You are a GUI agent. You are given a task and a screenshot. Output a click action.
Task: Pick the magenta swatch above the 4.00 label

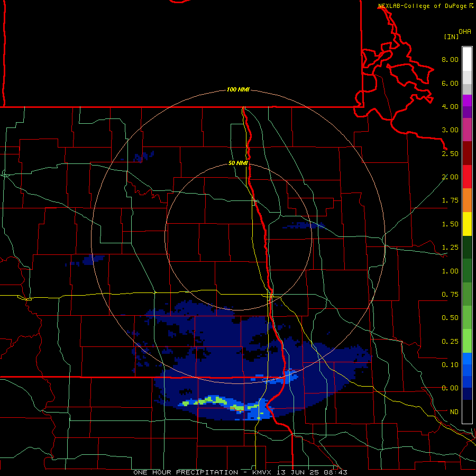coord(467,100)
